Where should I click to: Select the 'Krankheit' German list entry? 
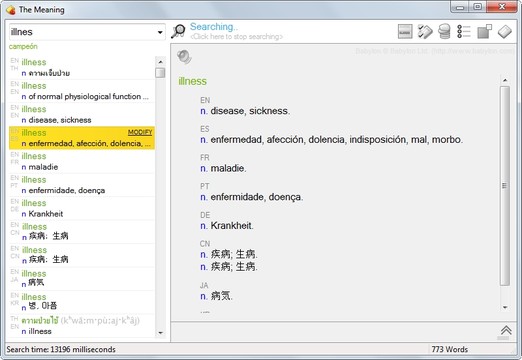point(82,209)
